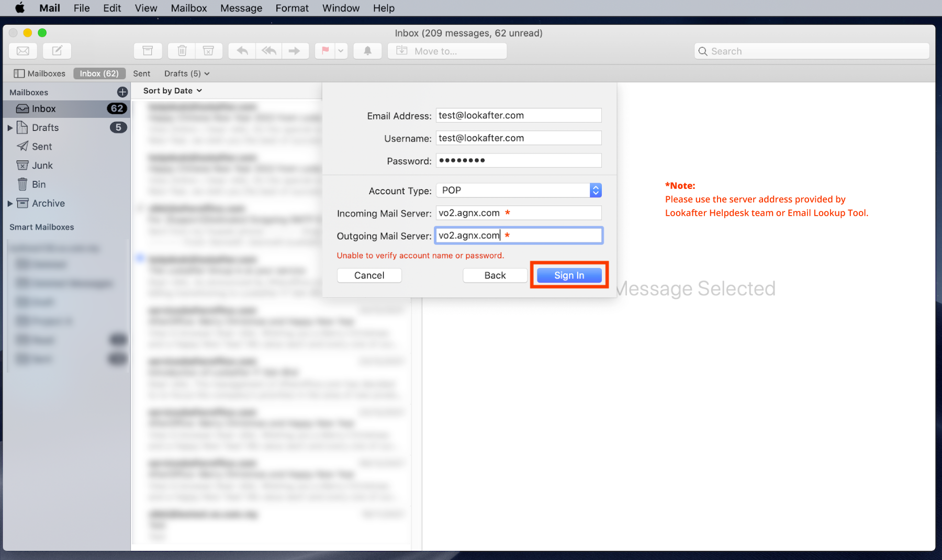The image size is (942, 560).
Task: Click the Get Mail envelope icon
Action: coord(23,51)
